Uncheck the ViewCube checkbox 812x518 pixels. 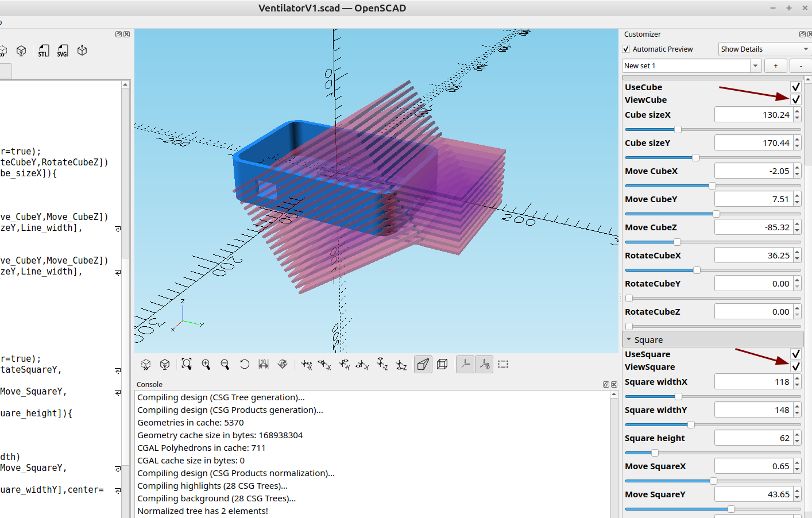(795, 99)
